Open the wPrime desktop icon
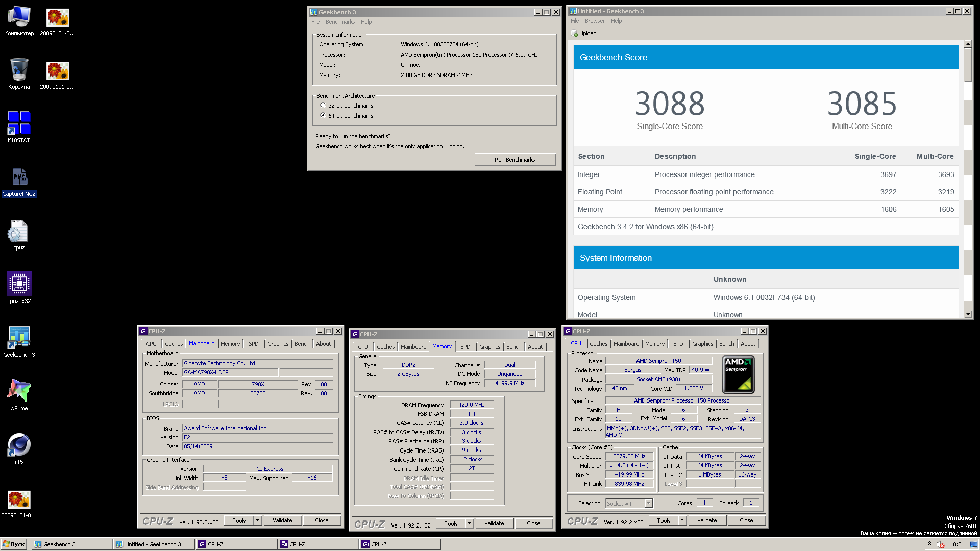 click(19, 394)
